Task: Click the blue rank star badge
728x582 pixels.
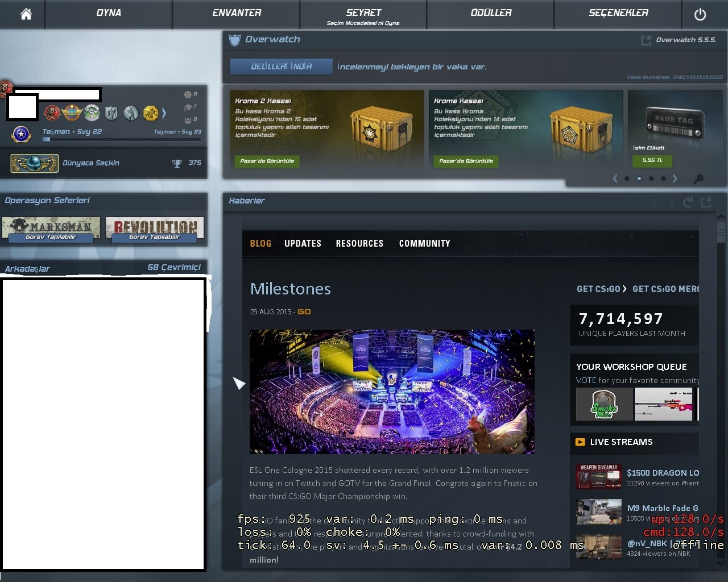Action: 22,135
